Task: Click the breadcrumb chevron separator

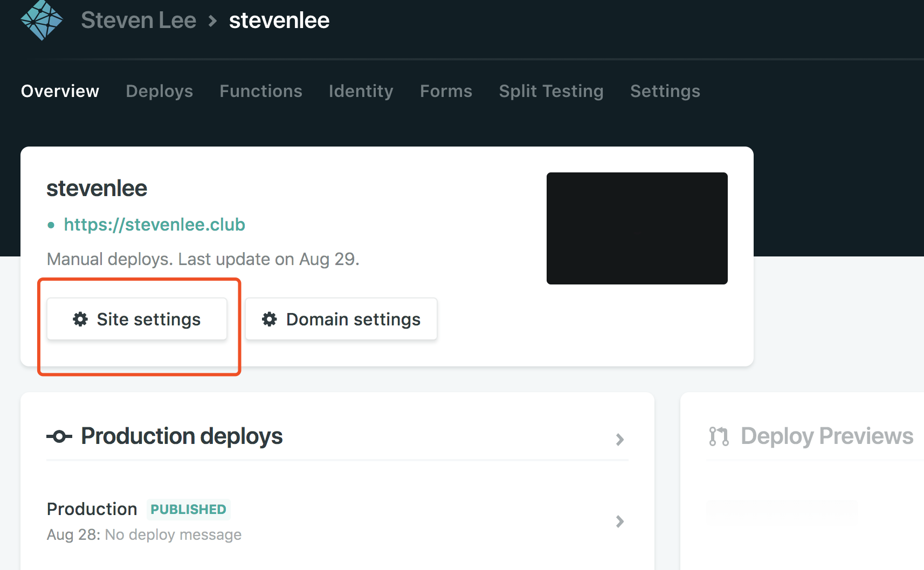Action: [x=212, y=21]
